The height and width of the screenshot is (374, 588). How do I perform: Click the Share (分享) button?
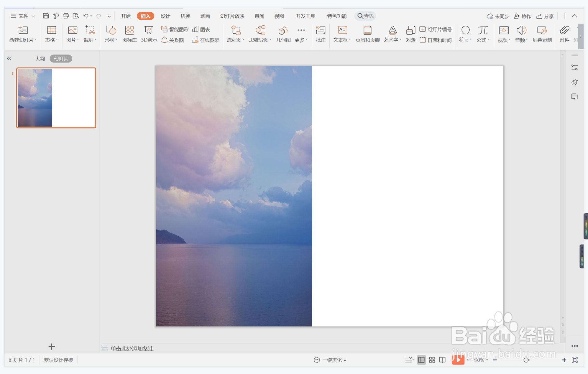tap(545, 16)
